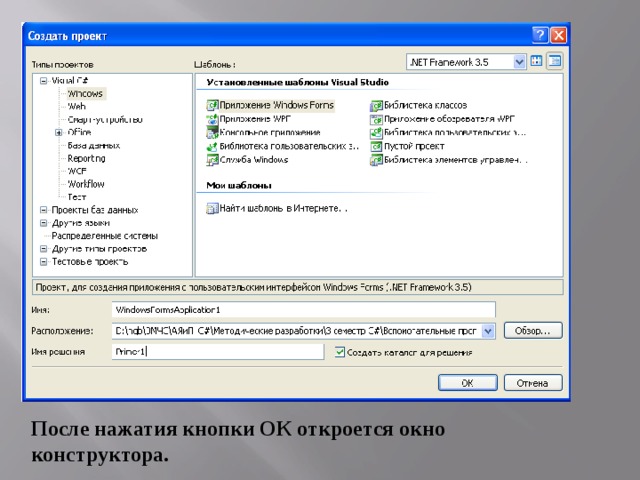The width and height of the screenshot is (640, 480).
Task: Select the control library template icon
Action: point(376,160)
